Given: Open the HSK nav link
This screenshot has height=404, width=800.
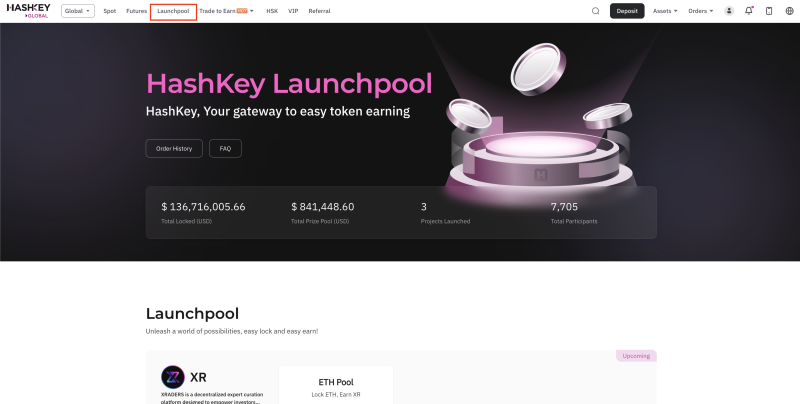Looking at the screenshot, I should click(x=272, y=11).
